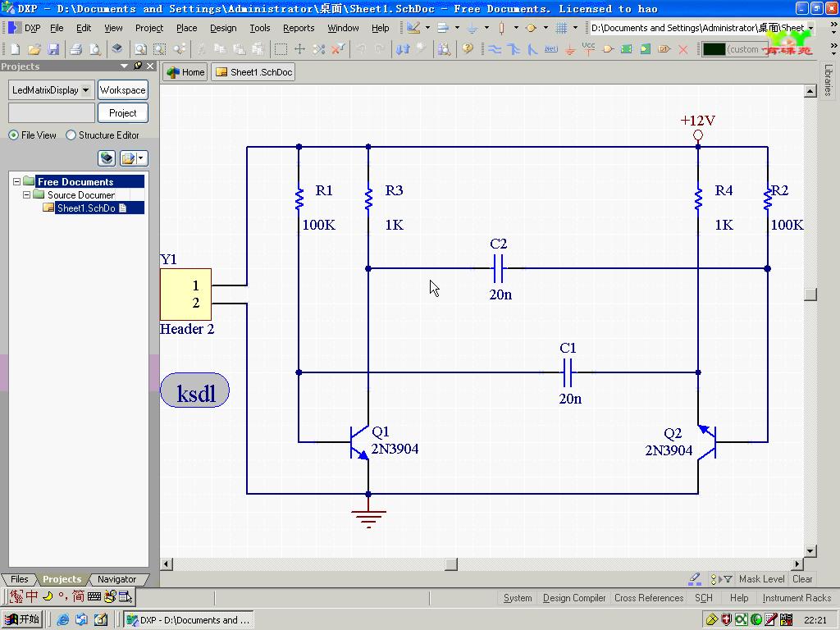Select Sheet1.SchDoc in the project tree

coord(85,208)
